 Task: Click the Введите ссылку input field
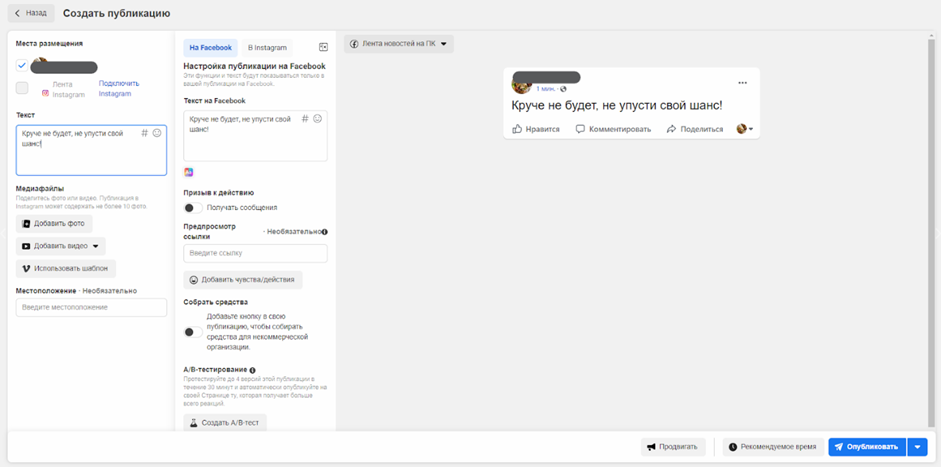click(x=256, y=253)
